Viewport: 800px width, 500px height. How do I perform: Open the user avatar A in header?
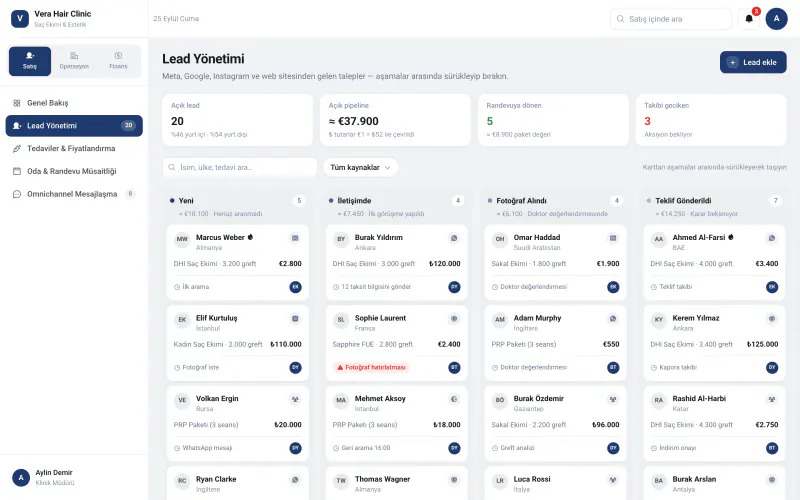click(776, 19)
